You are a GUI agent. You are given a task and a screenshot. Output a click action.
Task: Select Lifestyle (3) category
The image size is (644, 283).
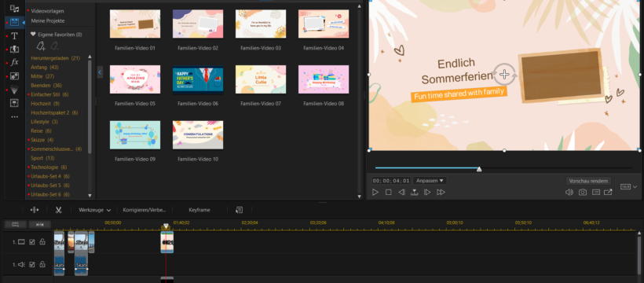(x=44, y=122)
